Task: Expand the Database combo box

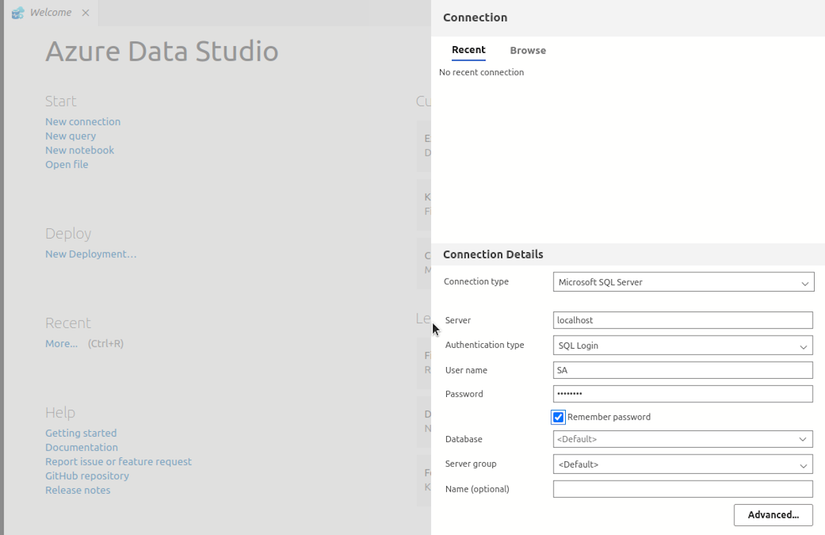Action: [x=683, y=439]
